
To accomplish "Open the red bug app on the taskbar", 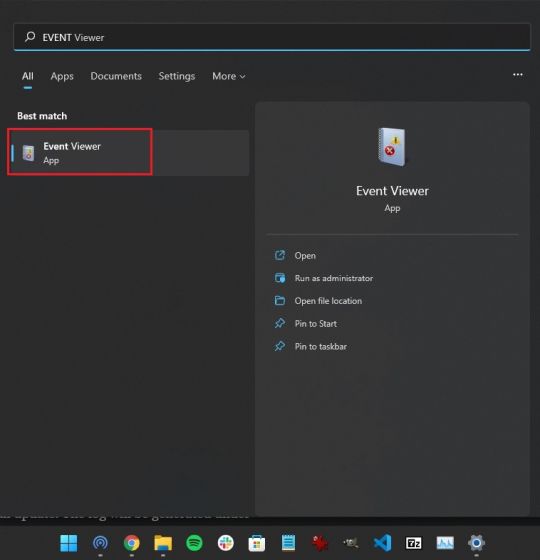I will 320,543.
